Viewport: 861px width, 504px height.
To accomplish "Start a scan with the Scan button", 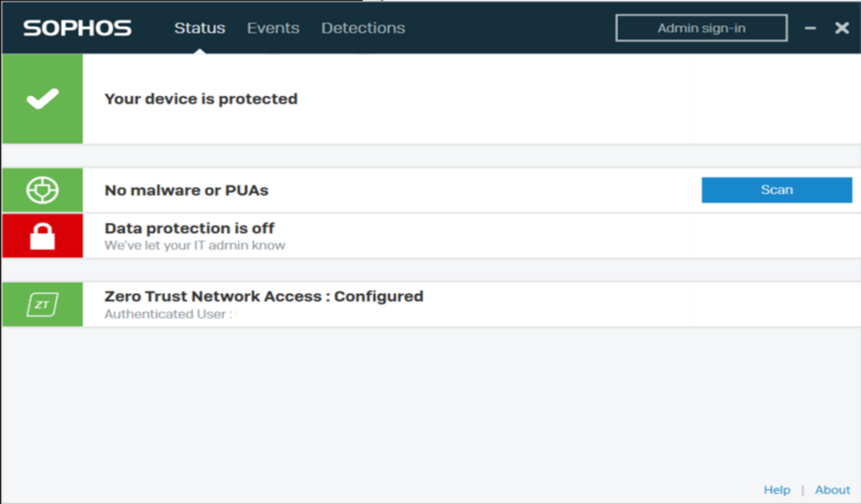I will tap(776, 190).
